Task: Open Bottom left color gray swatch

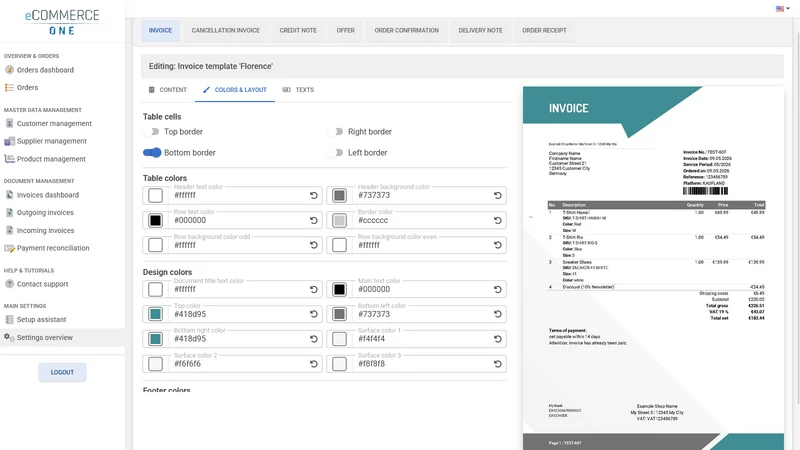Action: coord(339,314)
